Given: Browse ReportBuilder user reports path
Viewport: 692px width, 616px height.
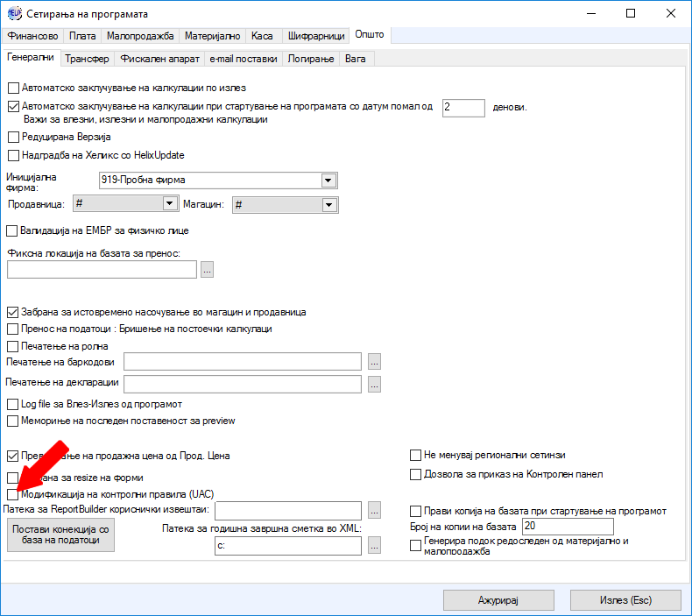Looking at the screenshot, I should click(x=374, y=511).
